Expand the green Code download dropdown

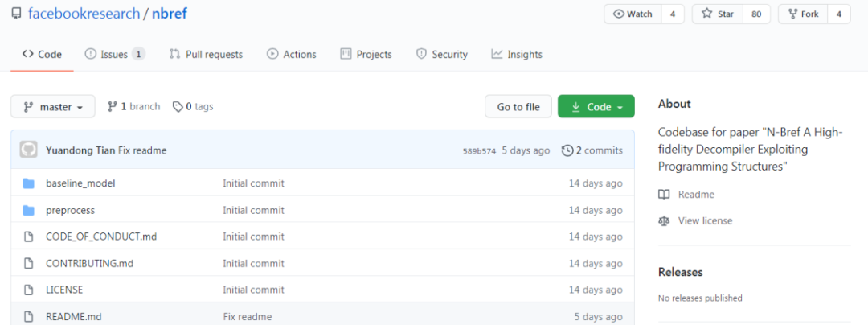tap(596, 107)
